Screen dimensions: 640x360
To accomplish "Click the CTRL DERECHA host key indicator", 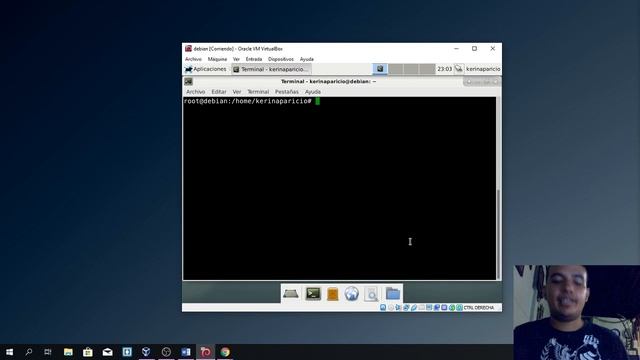I will (478, 308).
